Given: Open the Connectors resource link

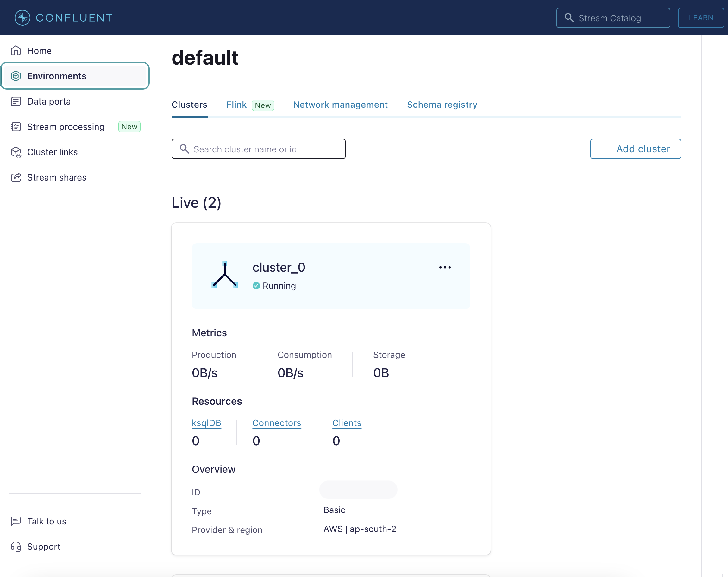Looking at the screenshot, I should pos(277,423).
